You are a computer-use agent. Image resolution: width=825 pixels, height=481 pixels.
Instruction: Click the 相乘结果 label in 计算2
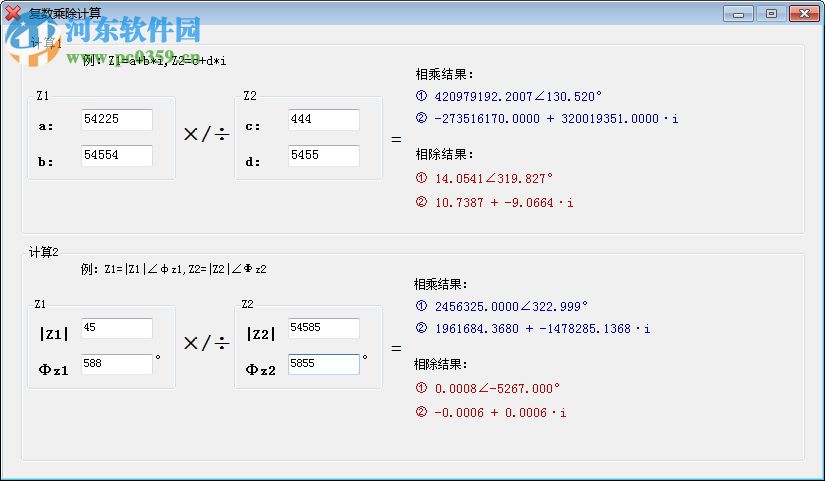click(x=440, y=284)
